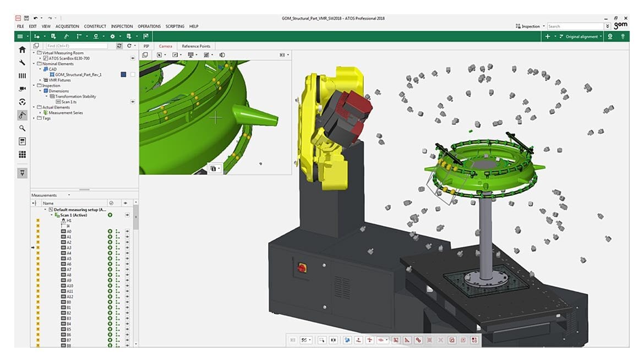
Task: Click the Home icon in left sidebar
Action: pyautogui.click(x=22, y=50)
